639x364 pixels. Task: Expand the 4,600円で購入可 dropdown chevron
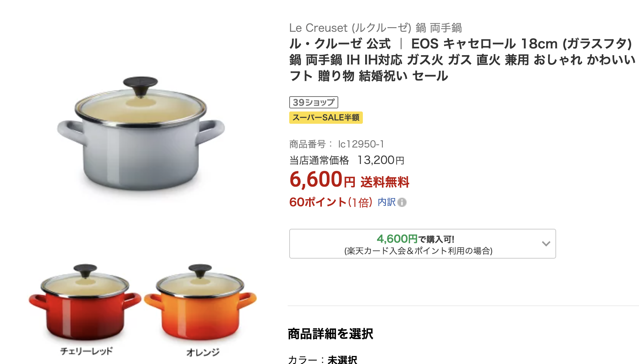click(546, 244)
